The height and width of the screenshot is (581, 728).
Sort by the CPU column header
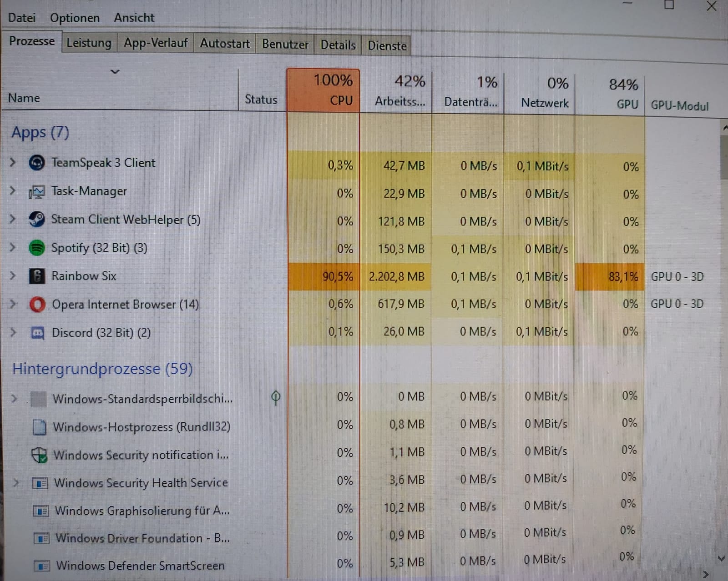[x=323, y=90]
